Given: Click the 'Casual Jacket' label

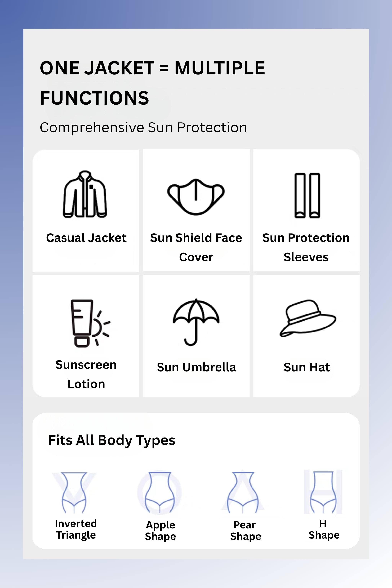Looking at the screenshot, I should [x=86, y=238].
